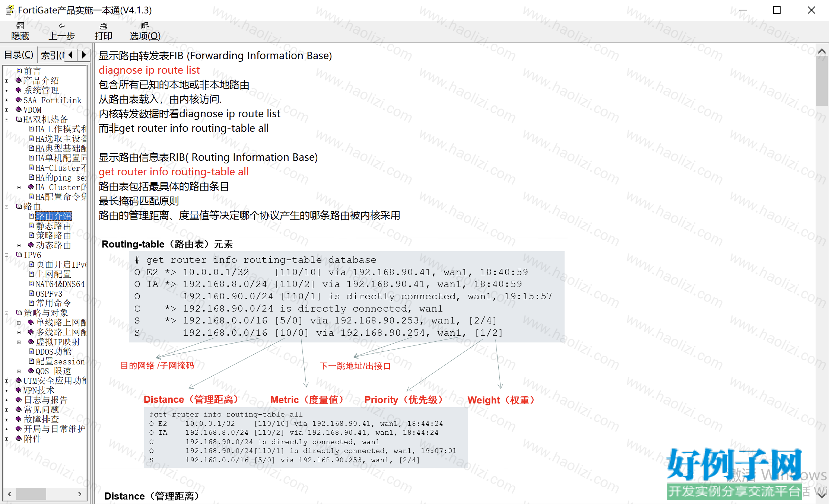
Task: Open the 路由介绍 topic
Action: coord(54,216)
